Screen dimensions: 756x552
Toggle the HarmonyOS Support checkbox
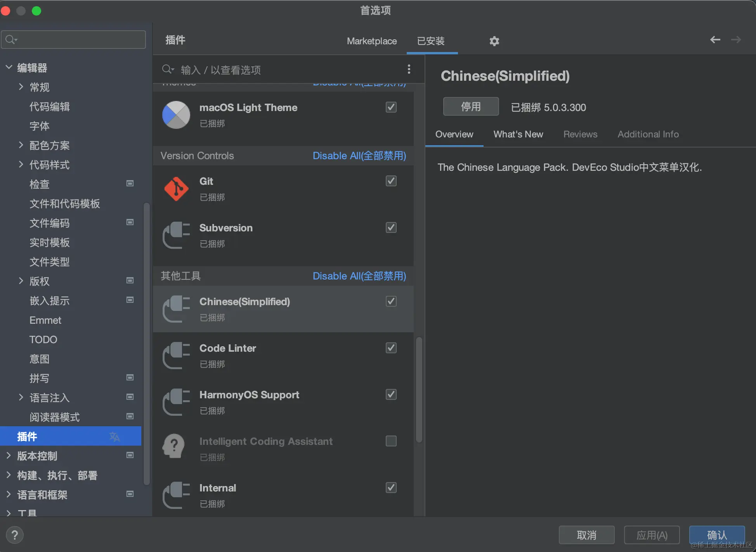(x=391, y=394)
